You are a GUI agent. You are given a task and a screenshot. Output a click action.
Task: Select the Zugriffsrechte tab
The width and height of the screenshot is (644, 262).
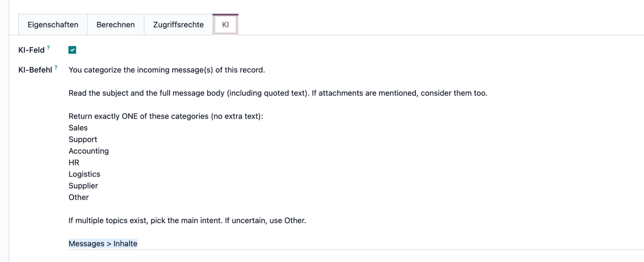tap(178, 24)
